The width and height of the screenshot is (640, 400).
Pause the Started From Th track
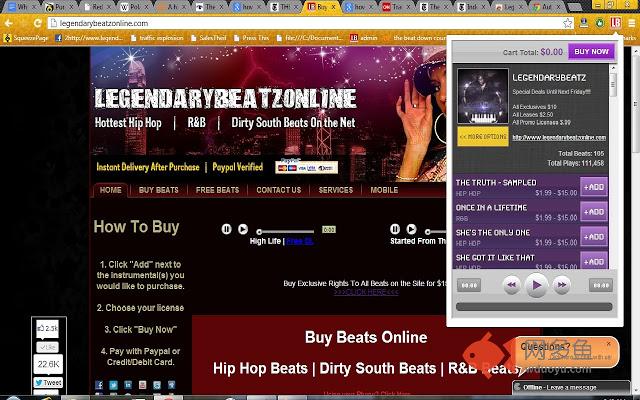click(x=395, y=229)
